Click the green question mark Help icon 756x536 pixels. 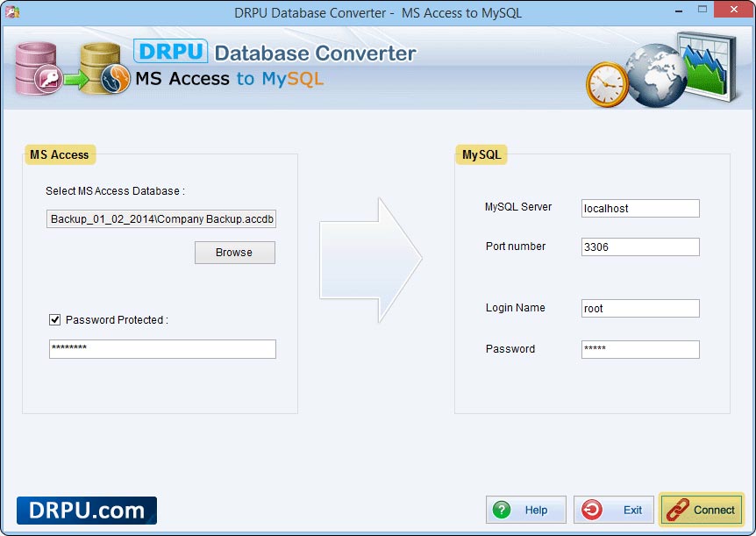(502, 510)
